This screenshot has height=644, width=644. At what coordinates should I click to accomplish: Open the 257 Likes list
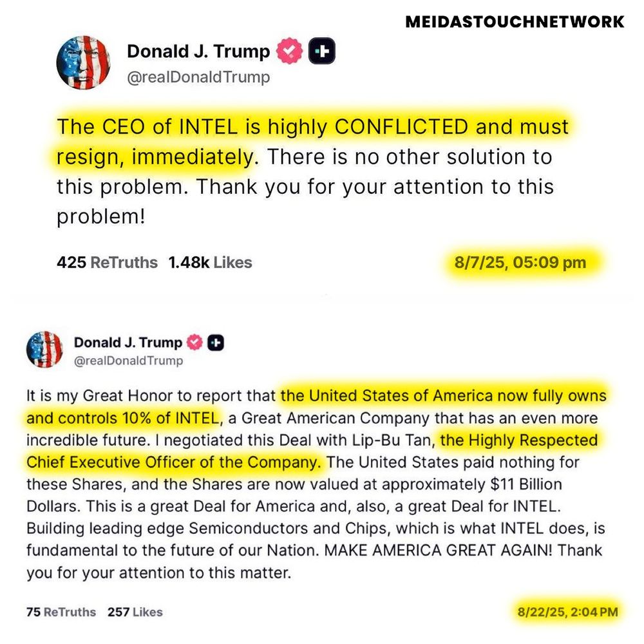pyautogui.click(x=135, y=612)
